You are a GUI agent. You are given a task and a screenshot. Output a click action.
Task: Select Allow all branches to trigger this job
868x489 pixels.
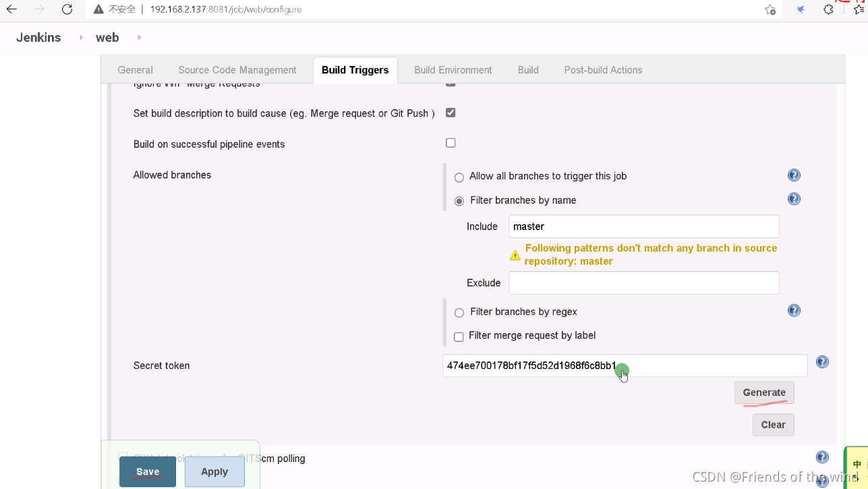pos(459,177)
